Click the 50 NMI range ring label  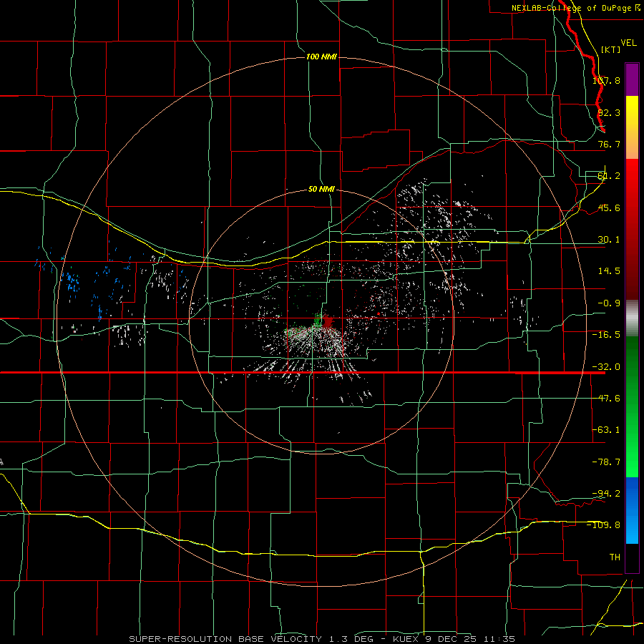click(321, 189)
